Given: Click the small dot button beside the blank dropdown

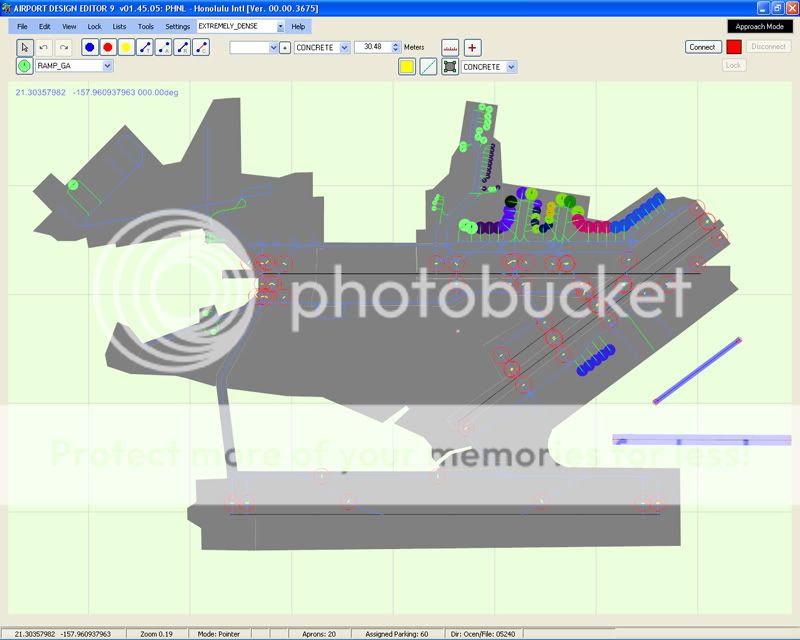Looking at the screenshot, I should tap(285, 47).
